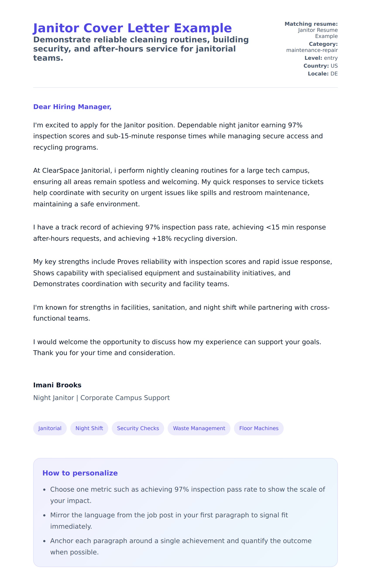
Task: Click the ClearSpace Janitorial paragraph
Action: (179, 187)
